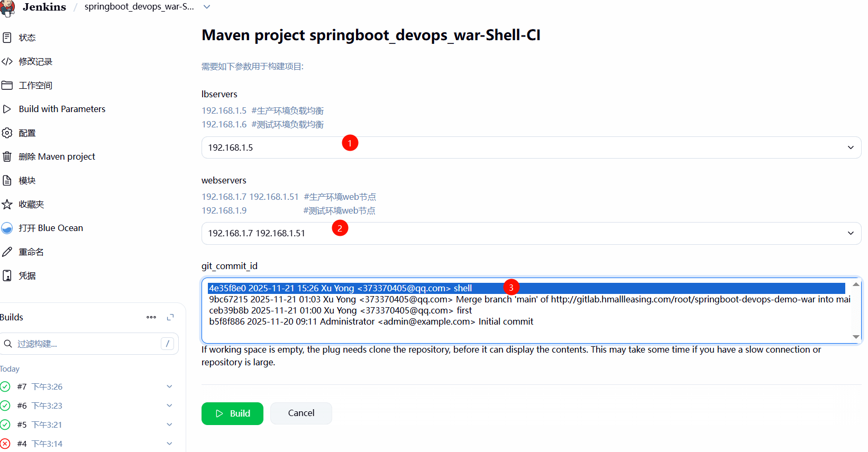The height and width of the screenshot is (452, 868).
Task: Select Build with Parameters menu item
Action: tap(62, 109)
